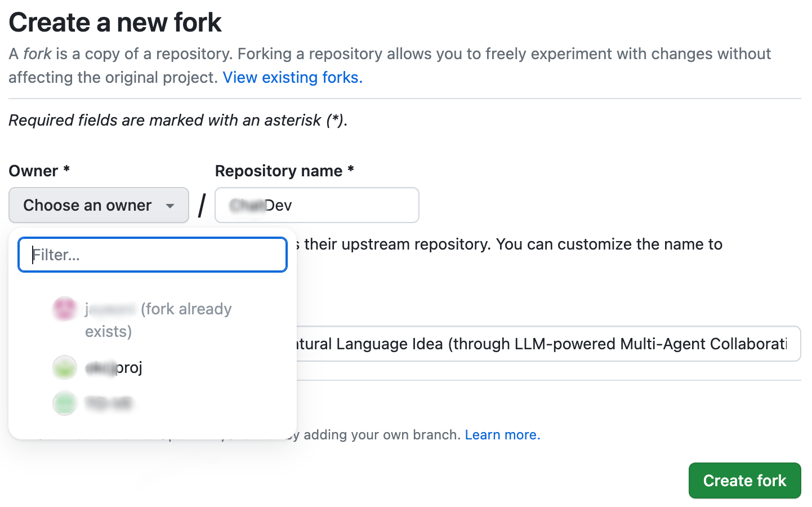Click the green avatar beside 'proj' owner

65,367
